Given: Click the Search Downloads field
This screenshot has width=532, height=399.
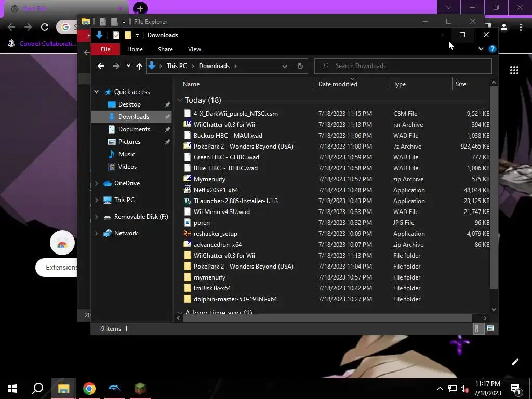Looking at the screenshot, I should [403, 66].
